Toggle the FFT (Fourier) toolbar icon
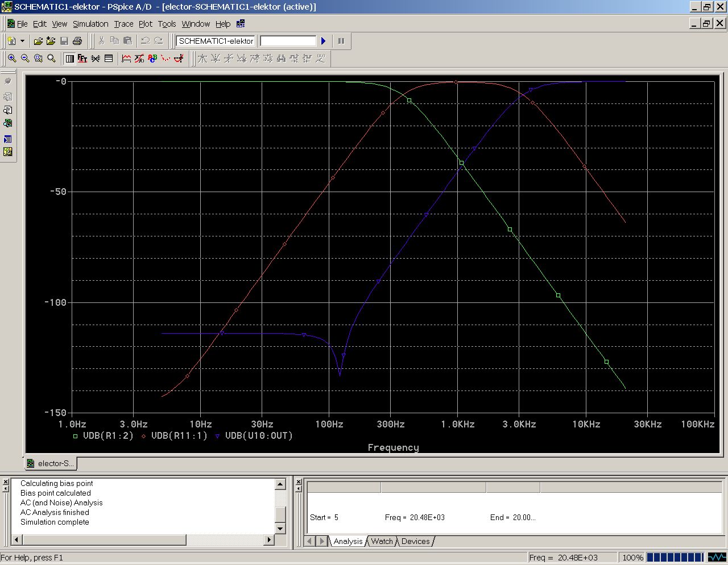The image size is (728, 565). point(82,59)
